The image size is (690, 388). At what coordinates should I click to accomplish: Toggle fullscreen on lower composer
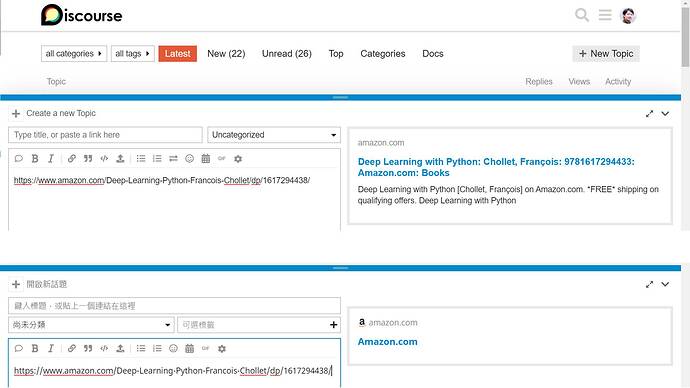pyautogui.click(x=649, y=284)
